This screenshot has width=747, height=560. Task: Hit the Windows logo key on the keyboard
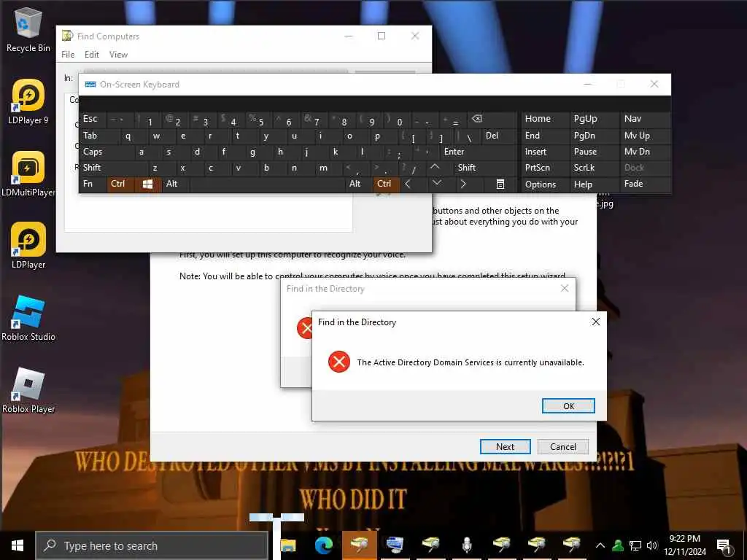click(147, 184)
